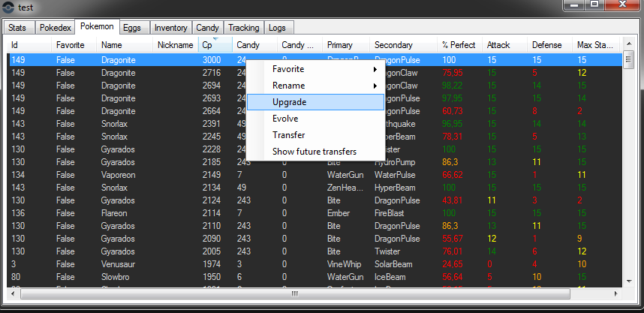Choose Evolve from the context menu
Viewport: 644px width, 313px height.
[x=315, y=119]
